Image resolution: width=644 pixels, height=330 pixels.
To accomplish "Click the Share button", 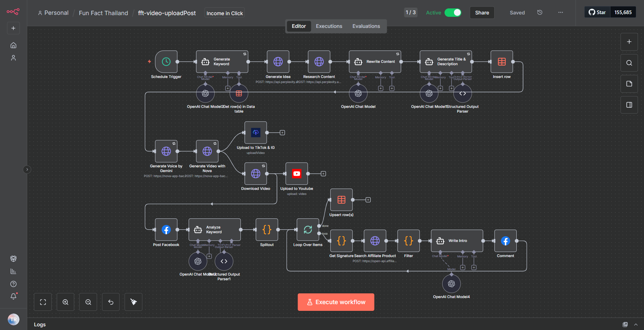I will point(482,13).
